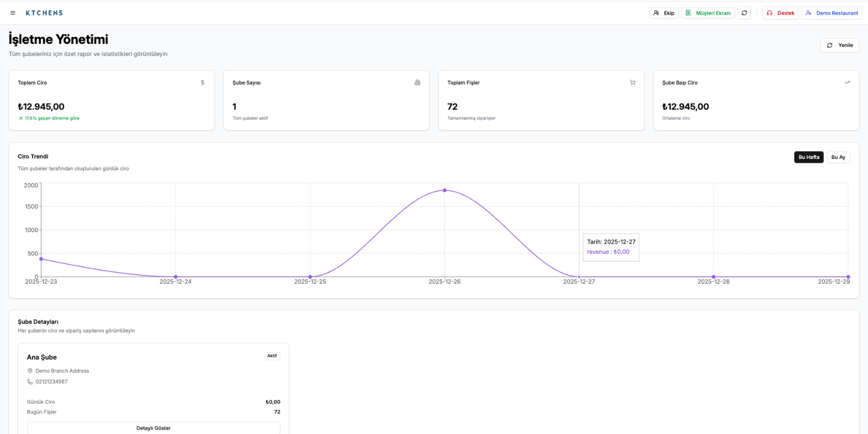
Task: Click chart data point for 2025-12-24
Action: pyautogui.click(x=176, y=277)
